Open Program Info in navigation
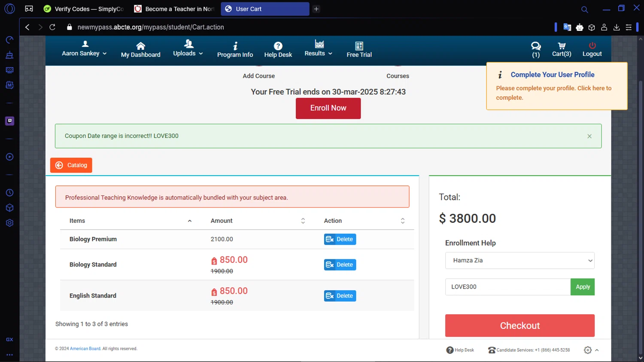This screenshot has width=644, height=362. point(235,49)
